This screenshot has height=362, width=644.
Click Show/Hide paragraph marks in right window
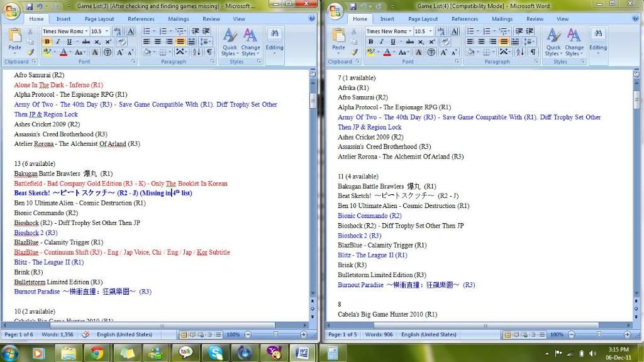[533, 52]
